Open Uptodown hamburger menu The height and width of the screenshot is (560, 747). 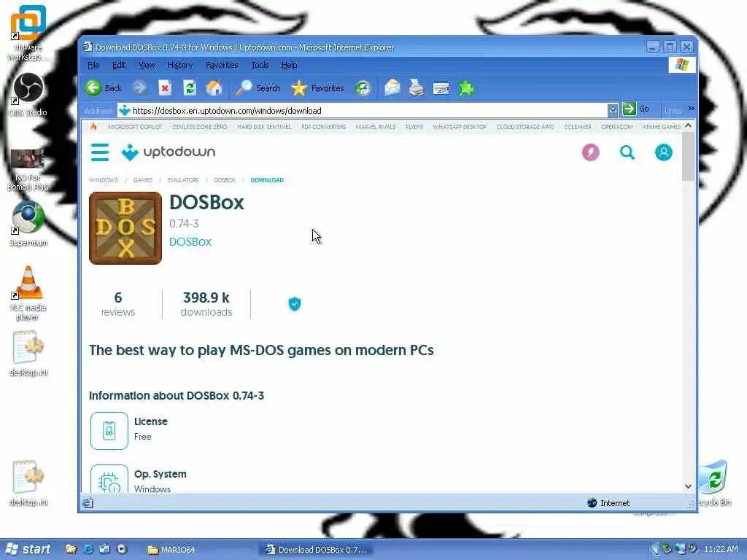tap(100, 152)
